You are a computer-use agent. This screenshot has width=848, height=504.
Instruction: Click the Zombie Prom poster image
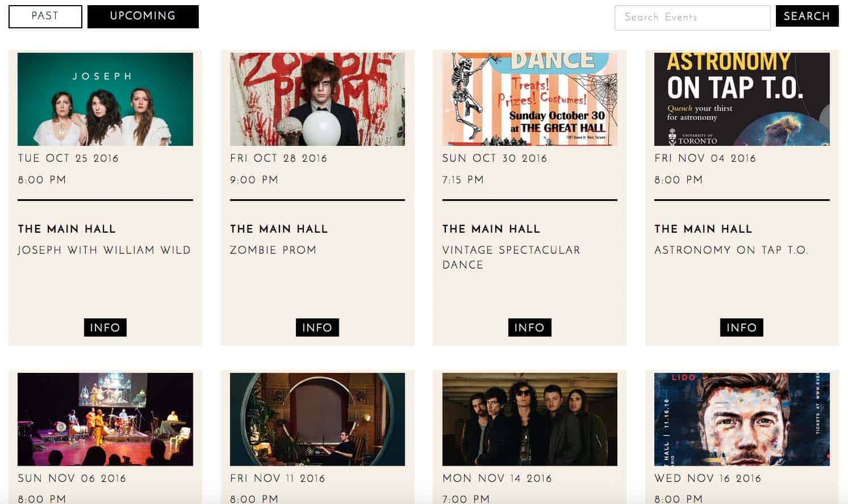(318, 99)
